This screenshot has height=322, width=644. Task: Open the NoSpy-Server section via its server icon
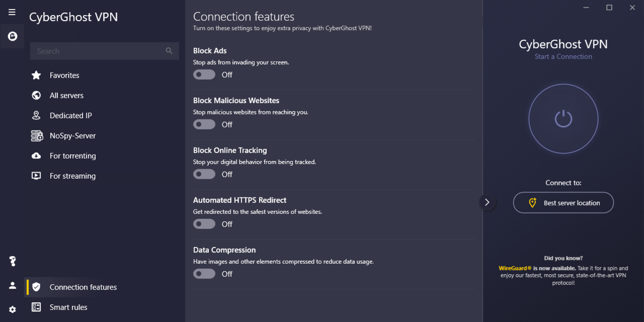(36, 135)
